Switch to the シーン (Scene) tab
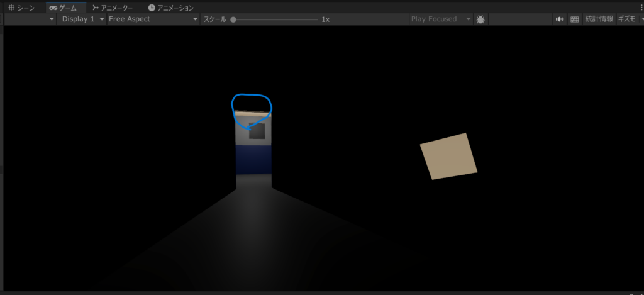The height and width of the screenshot is (295, 644). tap(21, 8)
